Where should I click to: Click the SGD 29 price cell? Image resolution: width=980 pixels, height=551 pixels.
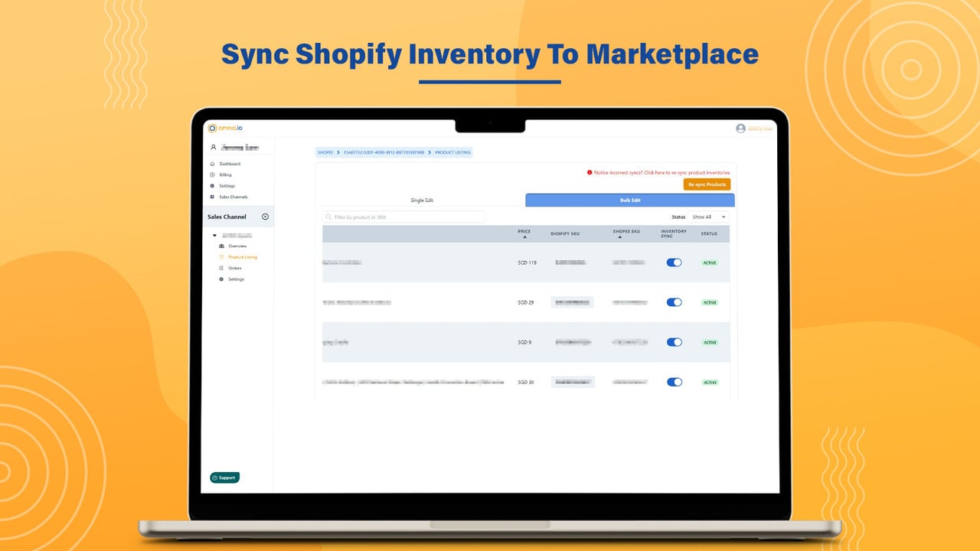pos(525,302)
